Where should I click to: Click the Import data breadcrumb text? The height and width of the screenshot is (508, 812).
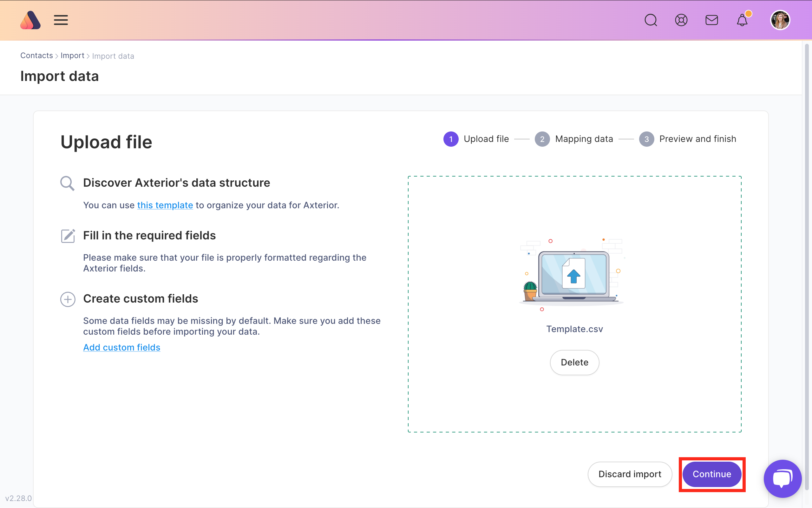click(113, 56)
